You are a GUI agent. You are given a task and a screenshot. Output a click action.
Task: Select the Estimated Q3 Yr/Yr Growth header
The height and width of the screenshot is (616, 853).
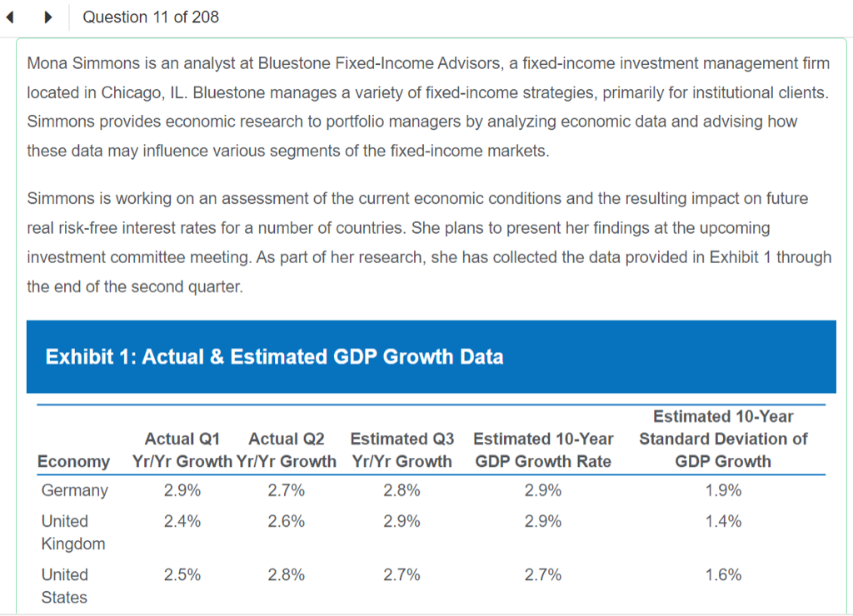[x=402, y=450]
